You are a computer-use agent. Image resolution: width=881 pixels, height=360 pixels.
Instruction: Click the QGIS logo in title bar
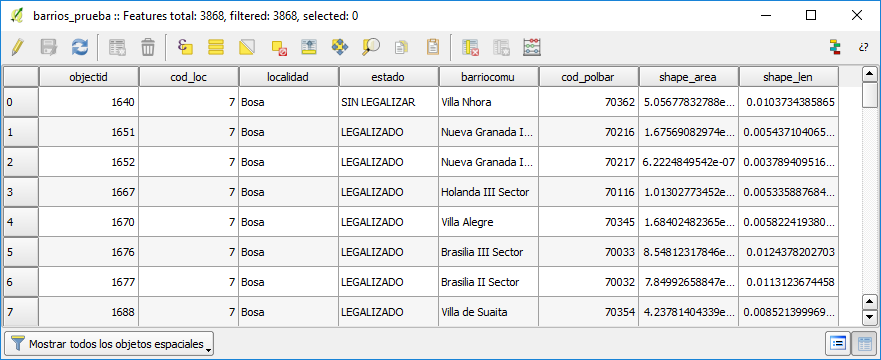coord(17,16)
